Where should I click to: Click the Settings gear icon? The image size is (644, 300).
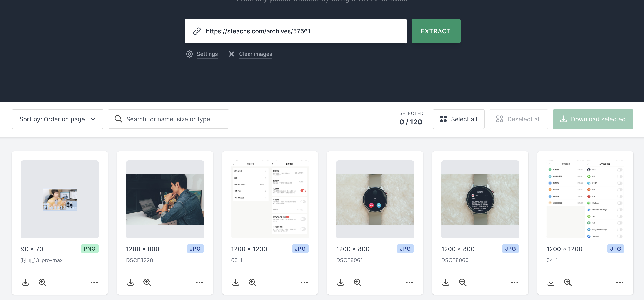pos(189,54)
